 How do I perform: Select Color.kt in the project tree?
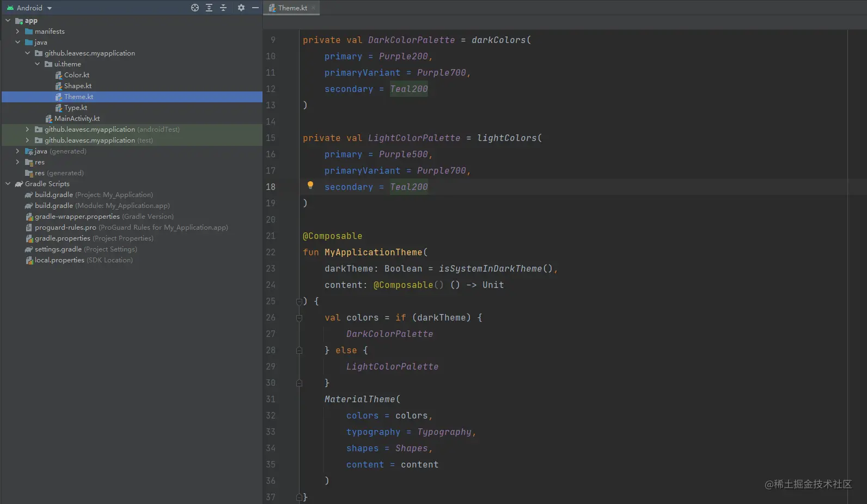(77, 75)
